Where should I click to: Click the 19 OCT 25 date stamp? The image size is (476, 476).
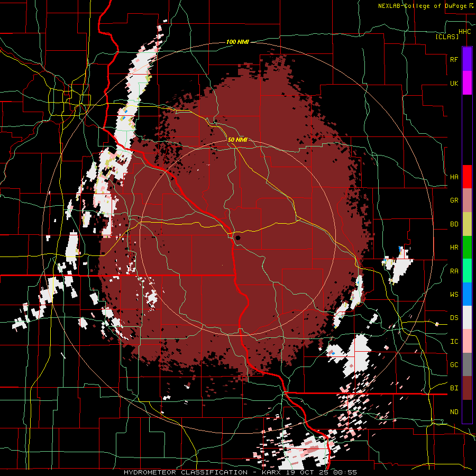[x=308, y=472]
